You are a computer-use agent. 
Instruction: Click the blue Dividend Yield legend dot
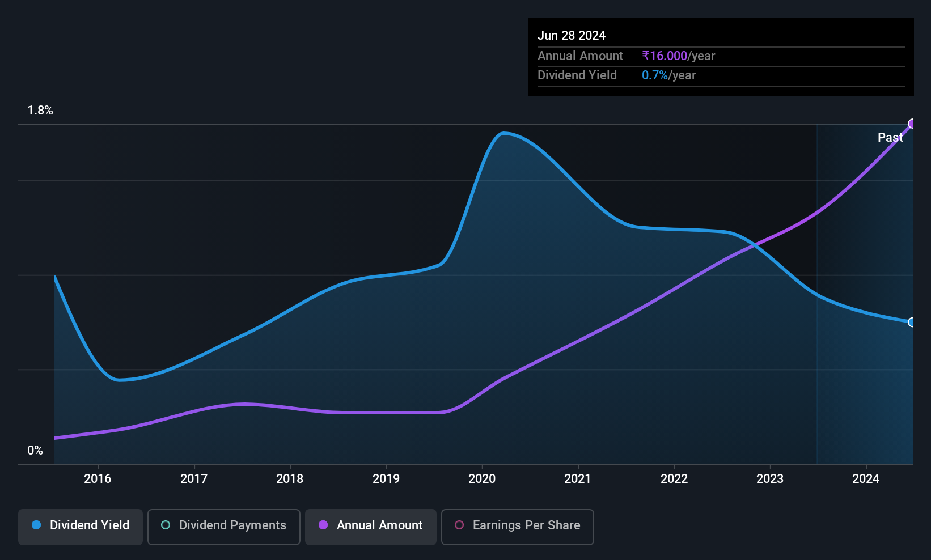36,525
